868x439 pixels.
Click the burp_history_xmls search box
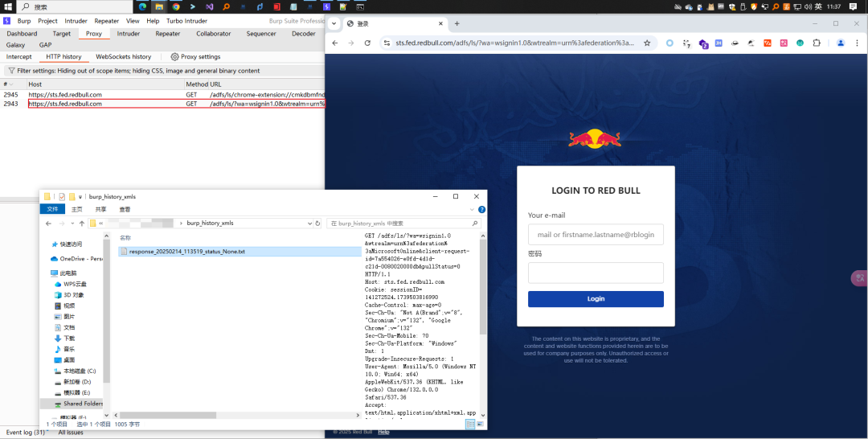403,223
